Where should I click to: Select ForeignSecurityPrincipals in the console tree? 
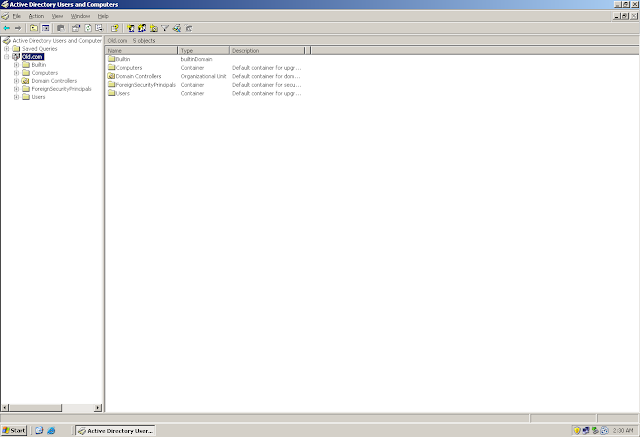[62, 89]
